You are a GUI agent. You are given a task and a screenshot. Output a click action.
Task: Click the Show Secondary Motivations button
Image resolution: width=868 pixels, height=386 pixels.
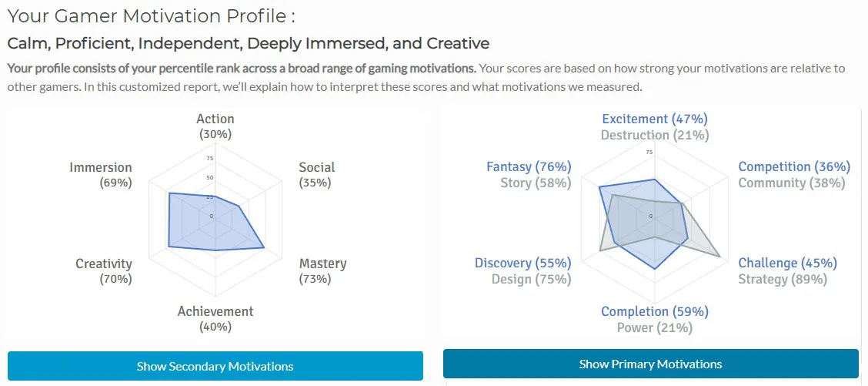click(x=215, y=366)
